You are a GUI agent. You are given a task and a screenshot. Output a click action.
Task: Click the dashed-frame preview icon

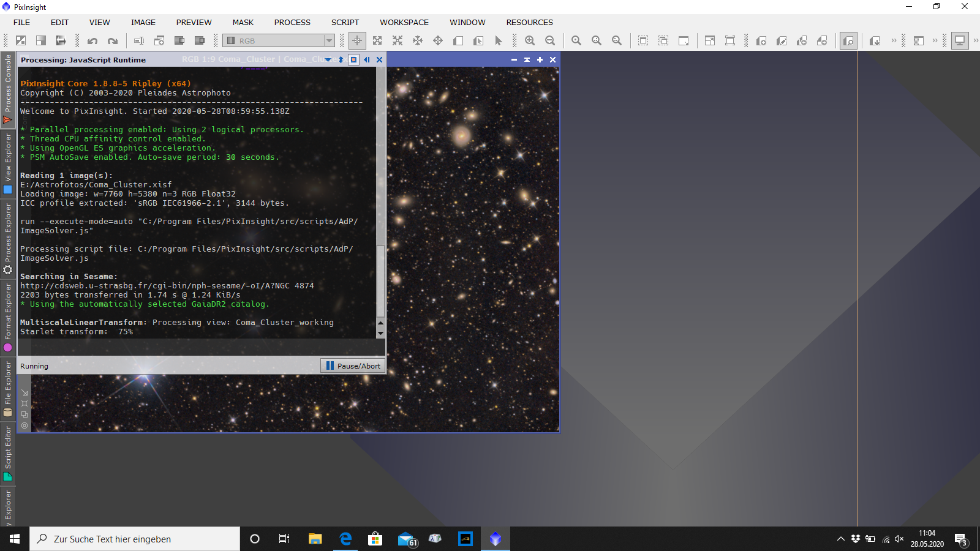(643, 40)
